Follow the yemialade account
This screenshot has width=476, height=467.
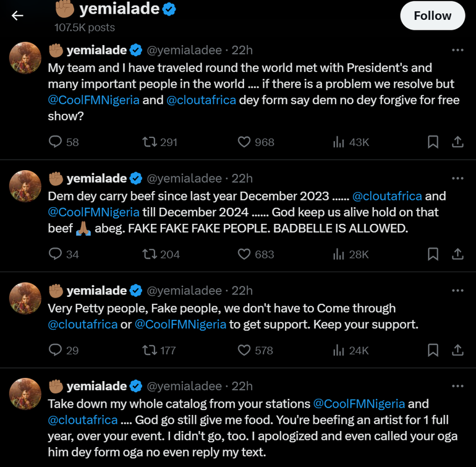tap(432, 15)
